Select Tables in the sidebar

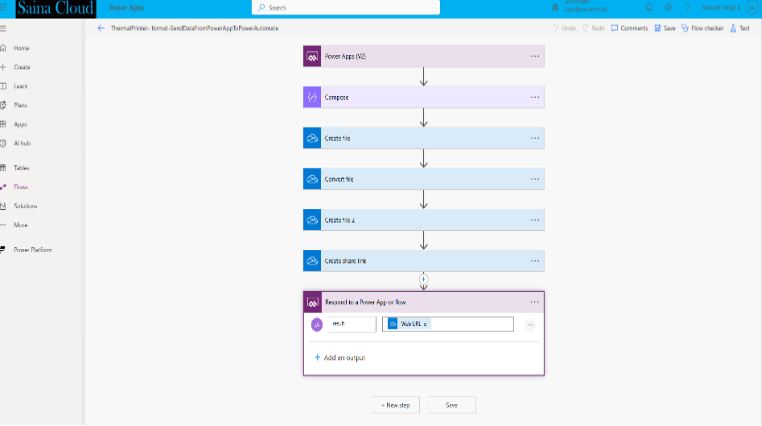point(21,168)
